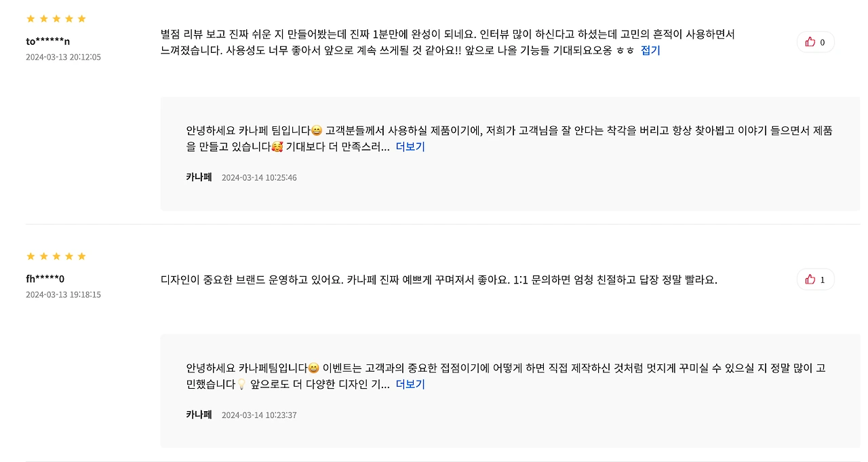Image resolution: width=868 pixels, height=462 pixels.
Task: Click the heart-face emoji in first reply
Action: click(277, 147)
